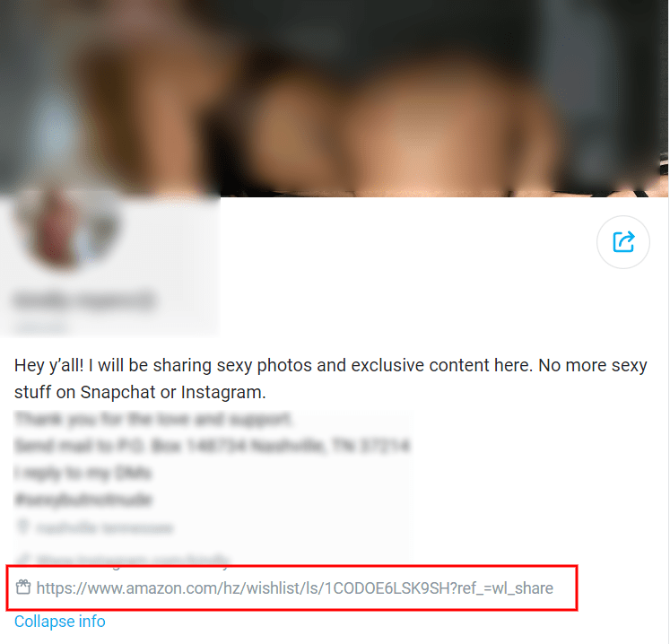Click the blurred username handle below the name

tap(40, 326)
